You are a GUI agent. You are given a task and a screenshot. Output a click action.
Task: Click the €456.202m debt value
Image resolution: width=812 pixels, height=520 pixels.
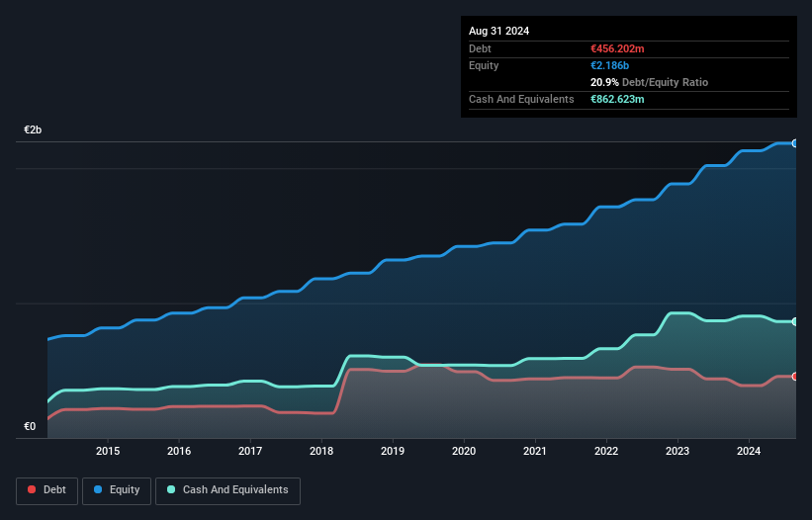click(x=617, y=48)
